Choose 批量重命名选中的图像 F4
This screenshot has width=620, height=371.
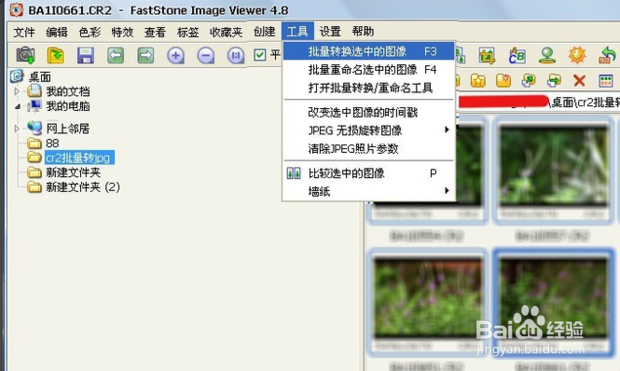click(x=369, y=70)
